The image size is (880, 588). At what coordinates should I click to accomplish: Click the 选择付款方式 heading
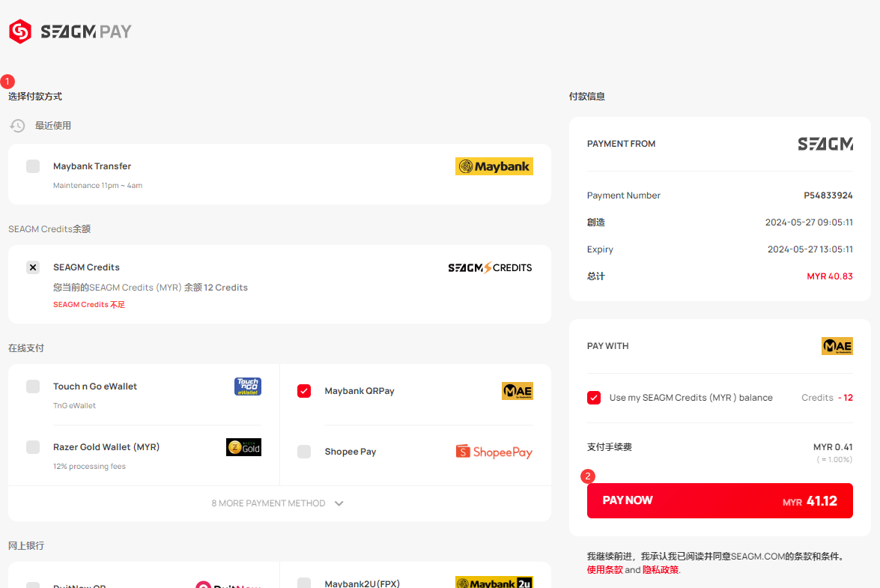[35, 97]
